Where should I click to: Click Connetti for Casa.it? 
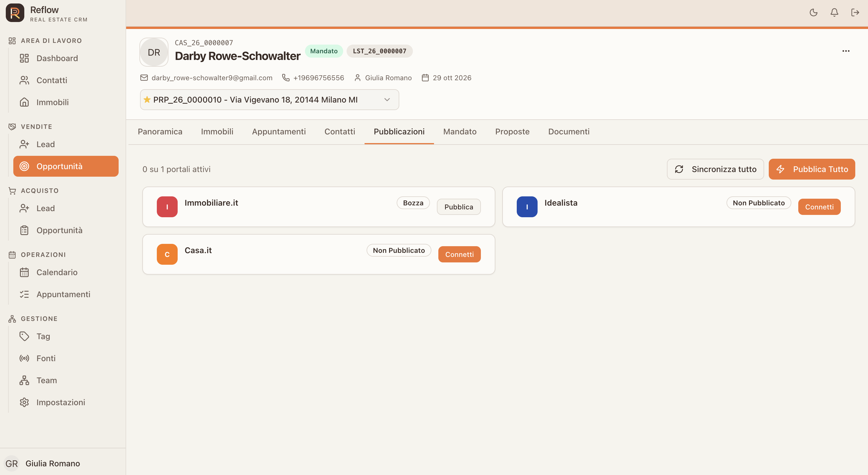pos(459,254)
